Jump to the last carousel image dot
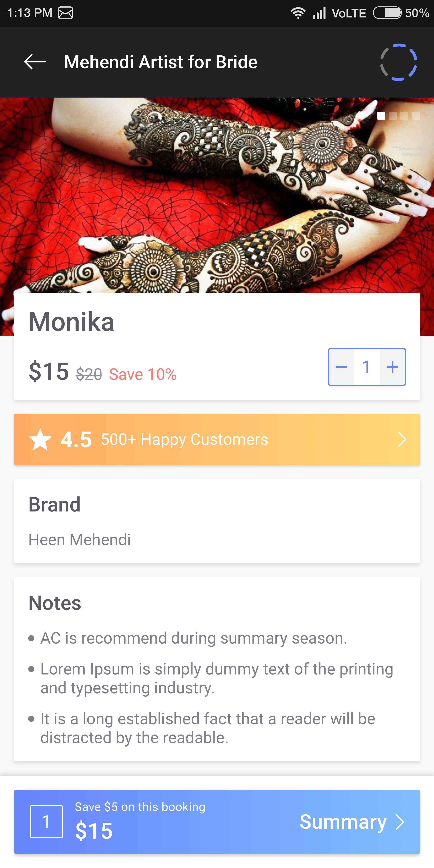Image resolution: width=434 pixels, height=868 pixels. [416, 116]
